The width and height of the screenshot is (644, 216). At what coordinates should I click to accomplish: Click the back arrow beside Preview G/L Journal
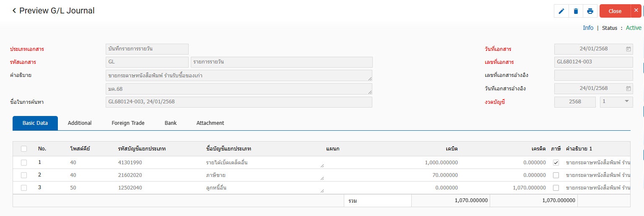14,11
